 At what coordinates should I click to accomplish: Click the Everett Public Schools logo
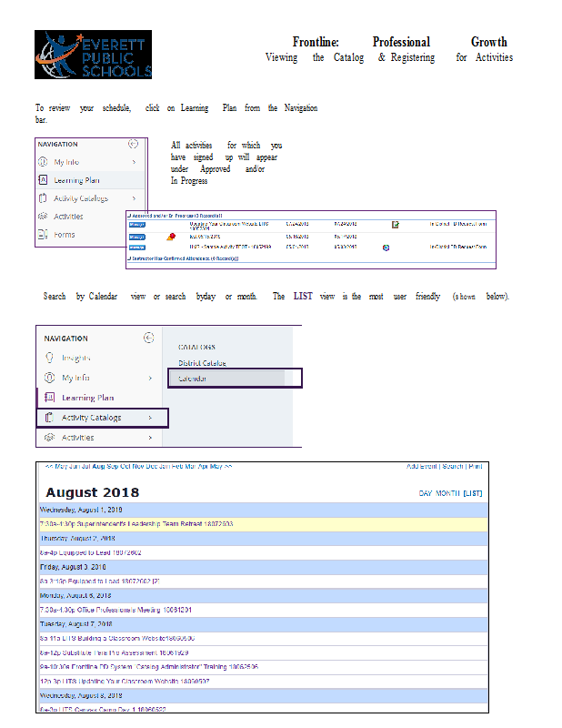(x=93, y=55)
